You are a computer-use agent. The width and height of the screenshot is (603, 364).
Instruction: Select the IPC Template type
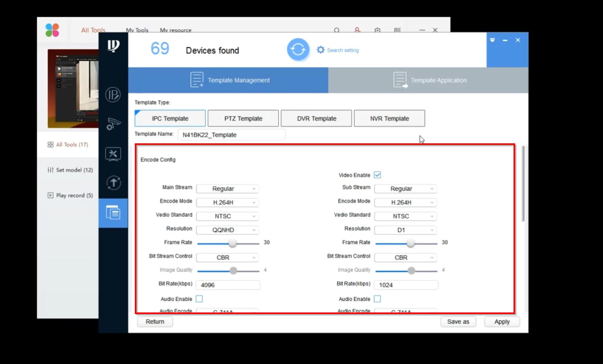click(170, 118)
